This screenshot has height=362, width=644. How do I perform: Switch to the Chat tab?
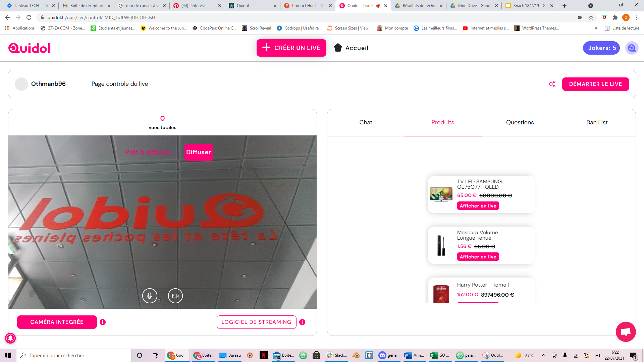366,122
